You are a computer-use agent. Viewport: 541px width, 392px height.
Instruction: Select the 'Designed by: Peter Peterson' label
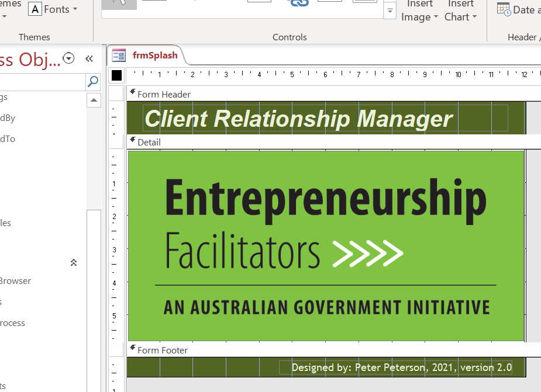(x=395, y=367)
